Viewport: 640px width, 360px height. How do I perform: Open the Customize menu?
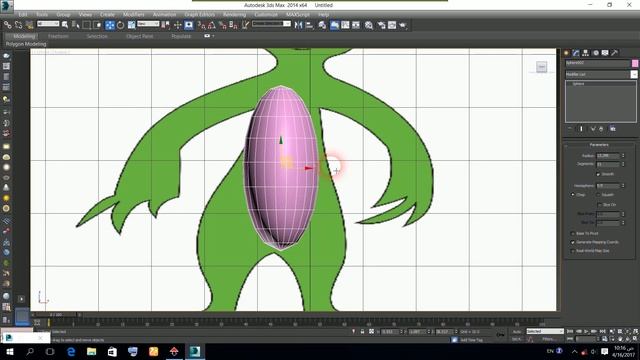(266, 14)
